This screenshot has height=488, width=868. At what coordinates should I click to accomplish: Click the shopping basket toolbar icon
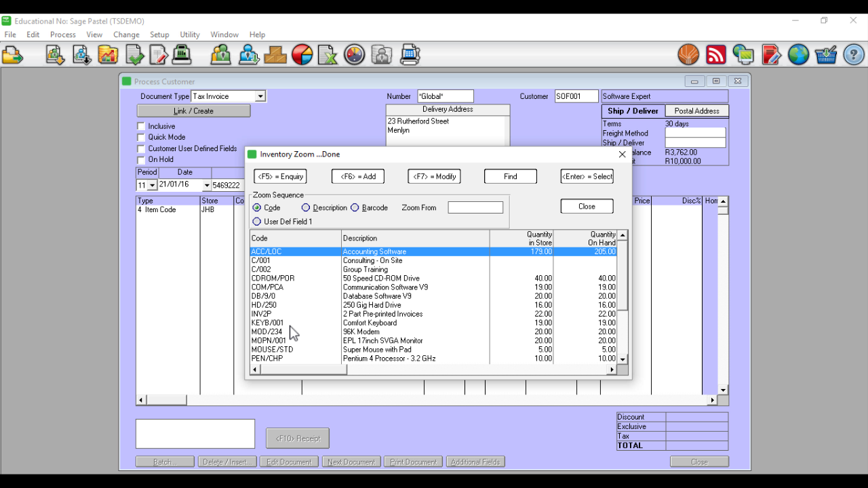click(x=826, y=54)
